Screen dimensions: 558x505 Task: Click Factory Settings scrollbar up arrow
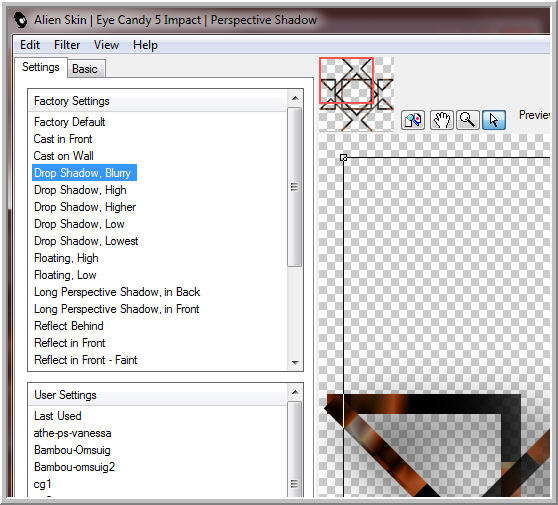coord(295,98)
